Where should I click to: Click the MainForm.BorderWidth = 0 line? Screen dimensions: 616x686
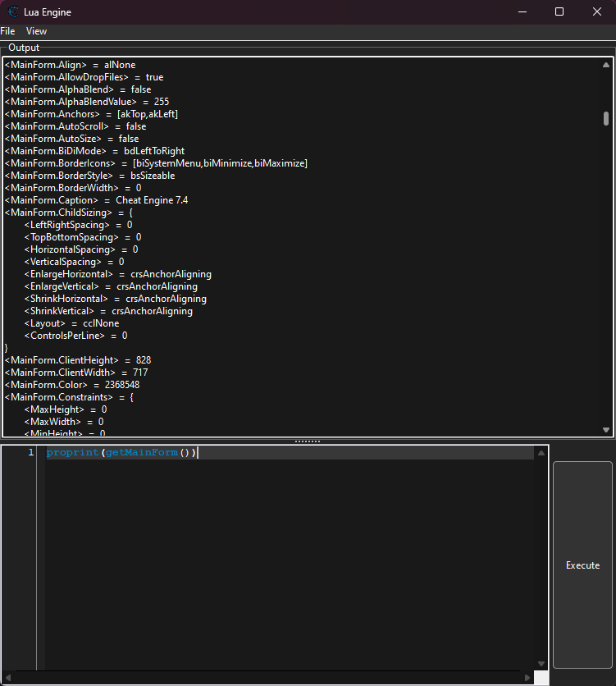[73, 188]
